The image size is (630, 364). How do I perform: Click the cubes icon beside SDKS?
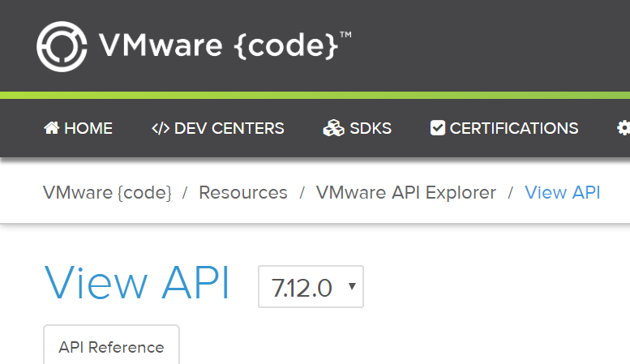333,128
